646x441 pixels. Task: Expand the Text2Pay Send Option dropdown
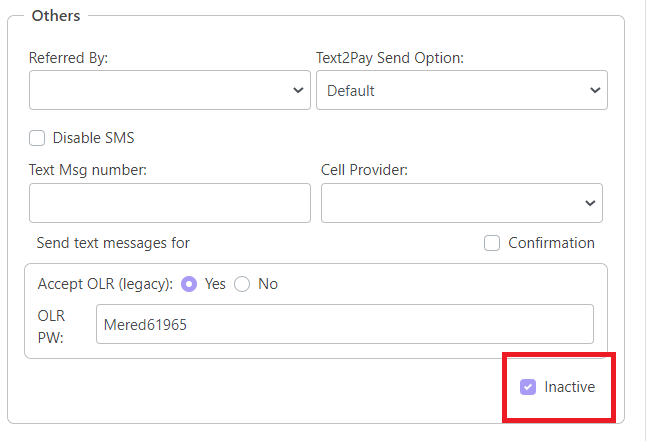coord(462,90)
